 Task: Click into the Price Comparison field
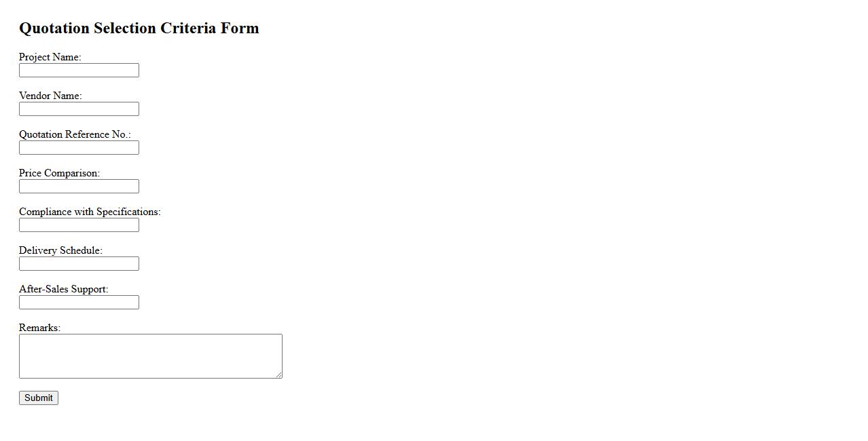tap(79, 187)
